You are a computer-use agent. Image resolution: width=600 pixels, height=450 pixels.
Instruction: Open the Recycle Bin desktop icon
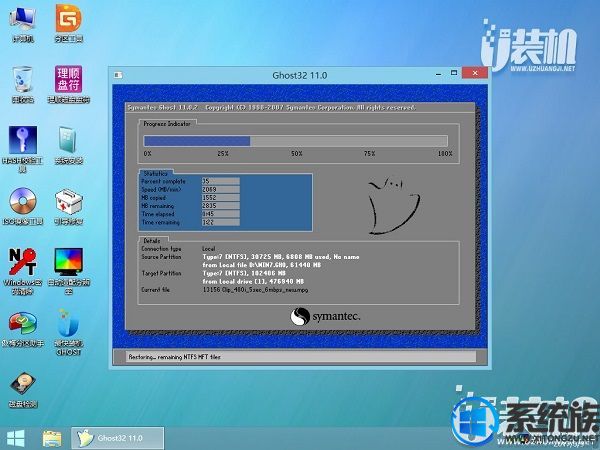click(x=23, y=84)
